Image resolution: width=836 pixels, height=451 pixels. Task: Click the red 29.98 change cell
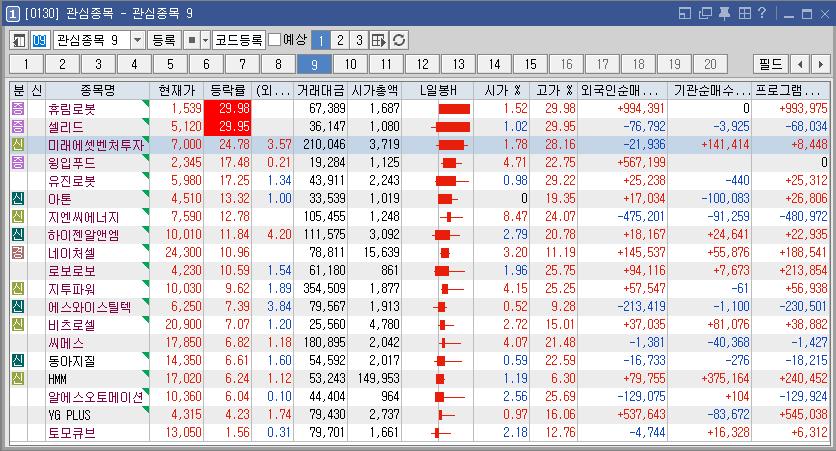coord(228,109)
